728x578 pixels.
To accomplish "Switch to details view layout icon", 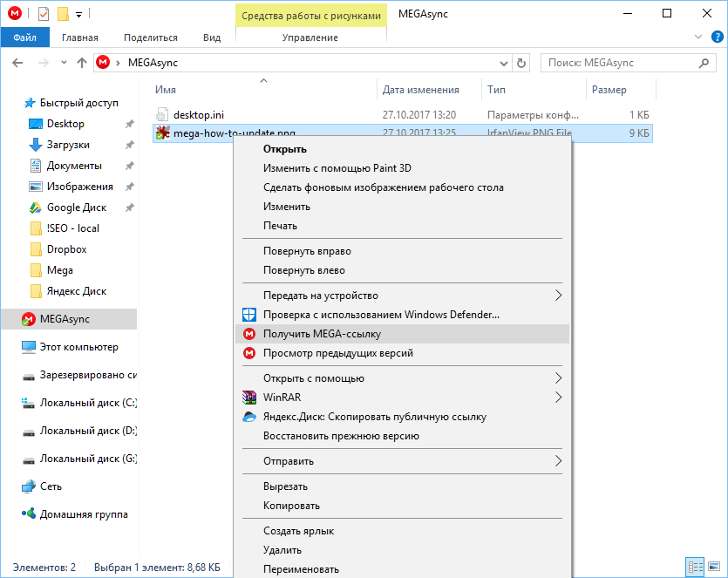I will (695, 567).
